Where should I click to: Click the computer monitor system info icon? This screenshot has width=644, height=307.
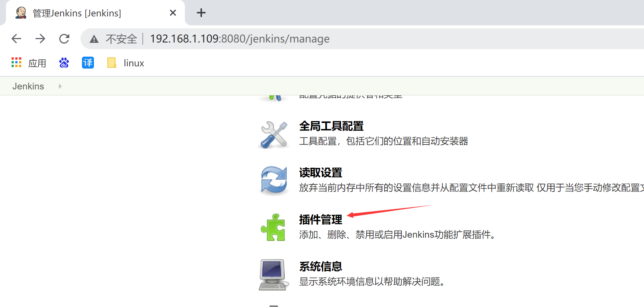pos(273,275)
